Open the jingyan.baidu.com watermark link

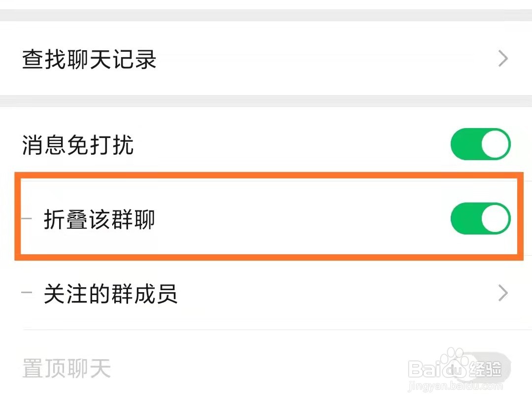click(x=455, y=386)
